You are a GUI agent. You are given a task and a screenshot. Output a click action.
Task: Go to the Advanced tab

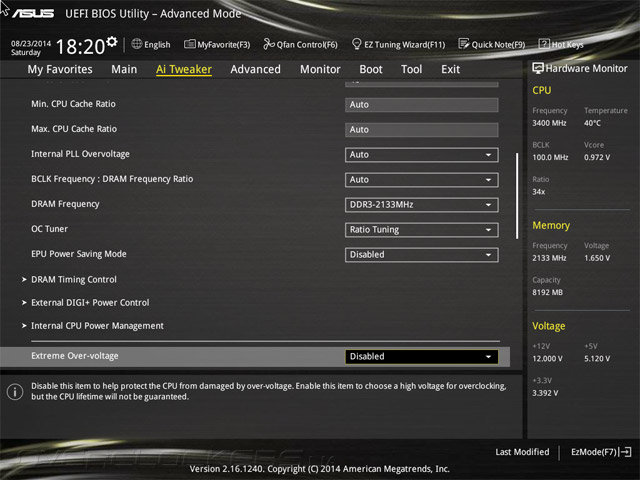[256, 69]
